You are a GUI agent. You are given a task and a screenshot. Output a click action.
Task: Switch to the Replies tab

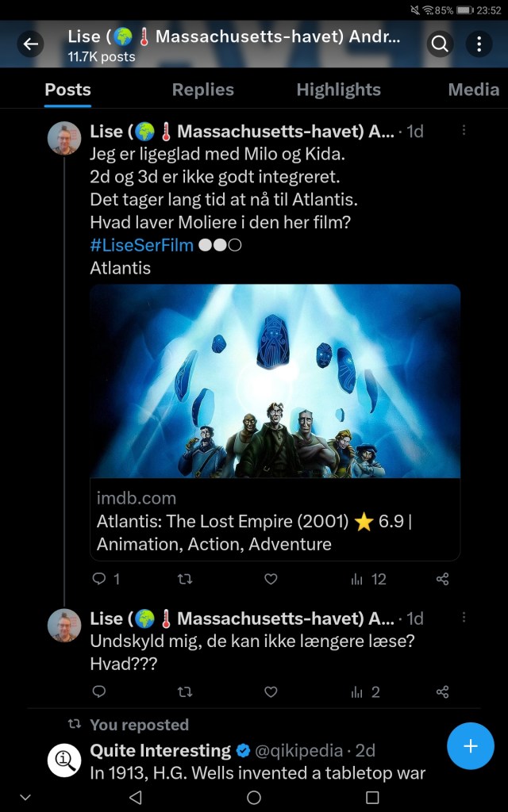point(202,90)
